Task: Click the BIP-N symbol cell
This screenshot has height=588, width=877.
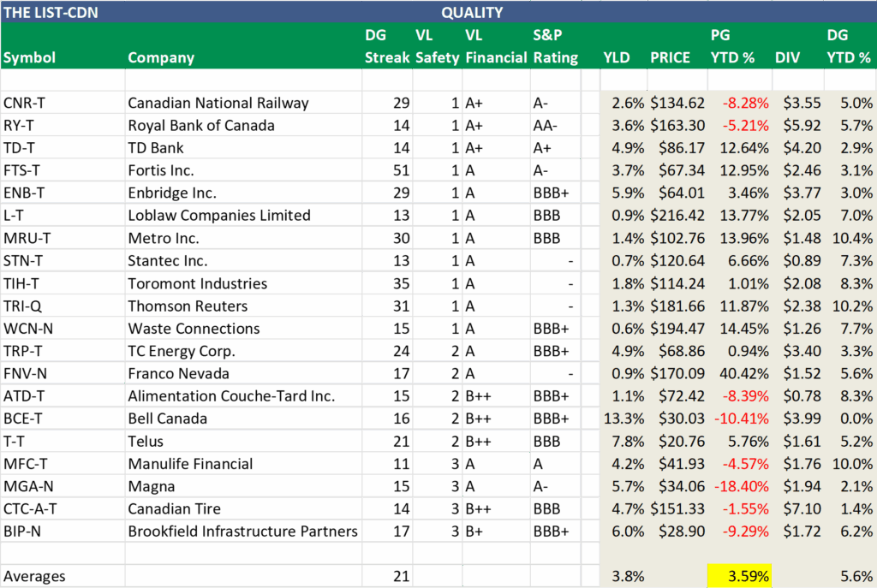Action: coord(63,531)
